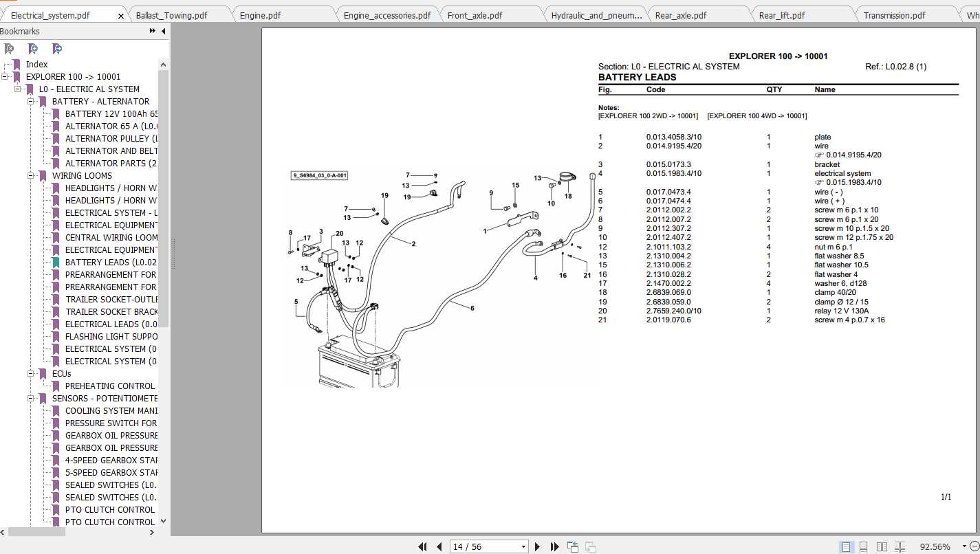
Task: Switch to the Rear_lift.pdf tab
Action: click(x=782, y=15)
